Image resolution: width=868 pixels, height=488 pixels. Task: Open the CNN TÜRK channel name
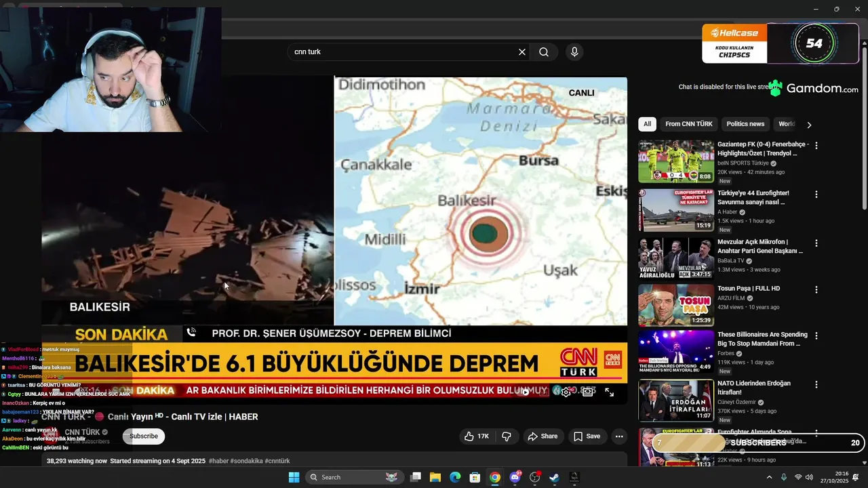pos(82,432)
